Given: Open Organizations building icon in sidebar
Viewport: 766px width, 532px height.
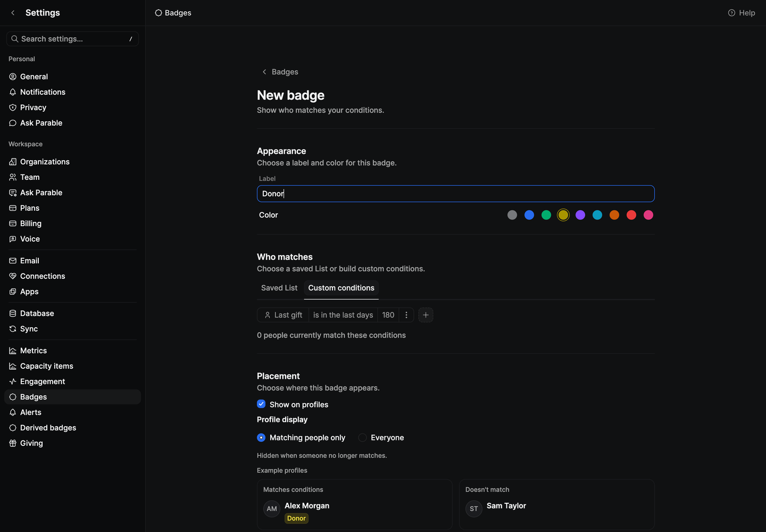Looking at the screenshot, I should coord(13,162).
